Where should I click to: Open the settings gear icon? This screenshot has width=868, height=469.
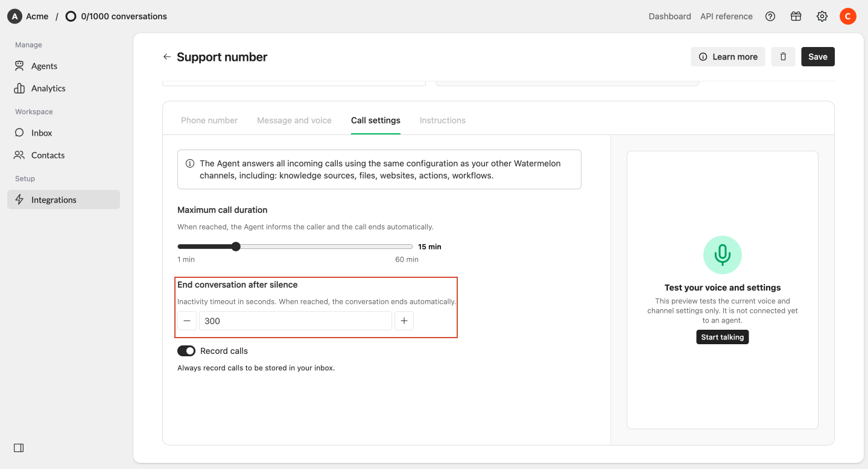822,16
